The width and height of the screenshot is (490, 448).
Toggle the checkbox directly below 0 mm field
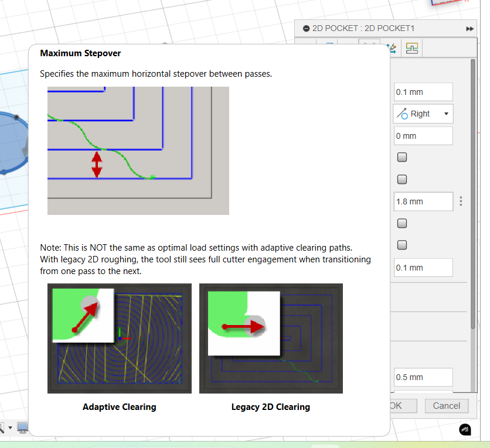[402, 158]
